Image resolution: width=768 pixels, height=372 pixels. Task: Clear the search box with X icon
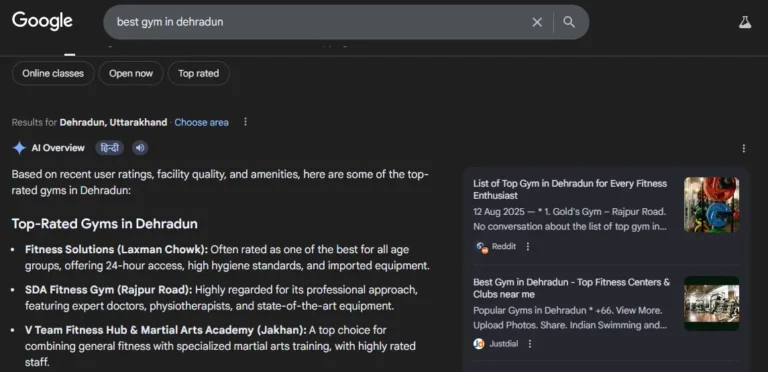pos(537,22)
